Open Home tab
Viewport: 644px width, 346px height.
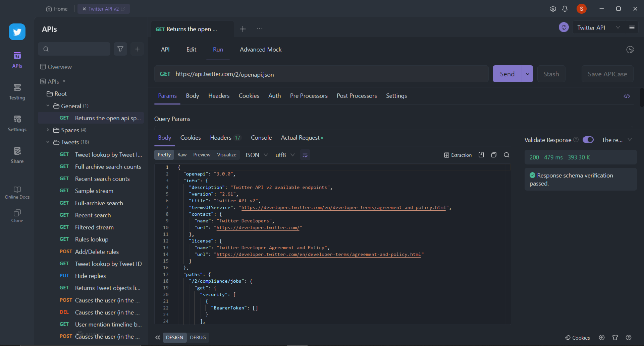[57, 9]
